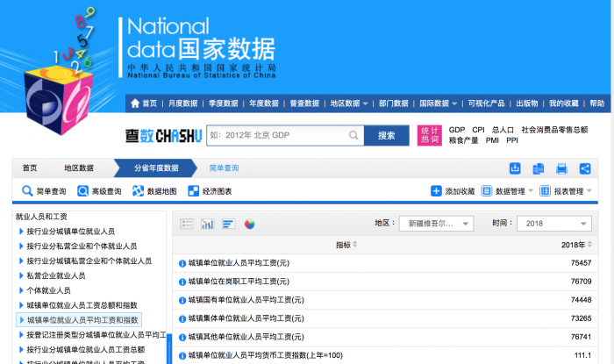
Task: Switch to table view icon
Action: [x=187, y=224]
